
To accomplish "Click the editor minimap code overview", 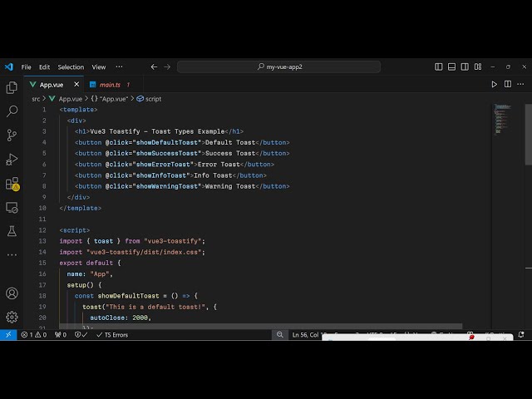I will 503,119.
